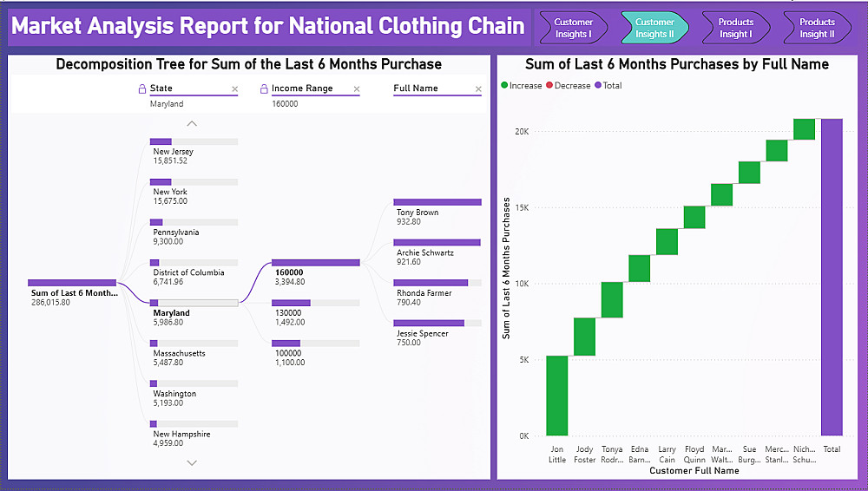868x491 pixels.
Task: Select Jon Little's green waterfall bar
Action: pyautogui.click(x=557, y=395)
